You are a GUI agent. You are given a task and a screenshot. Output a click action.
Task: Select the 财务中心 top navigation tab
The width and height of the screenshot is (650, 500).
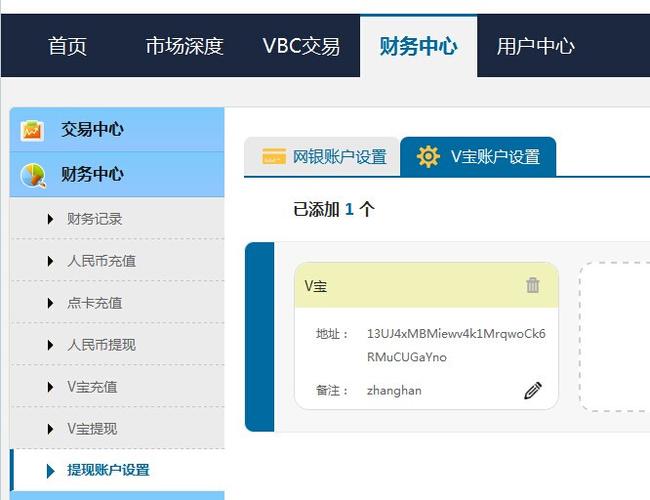point(419,46)
